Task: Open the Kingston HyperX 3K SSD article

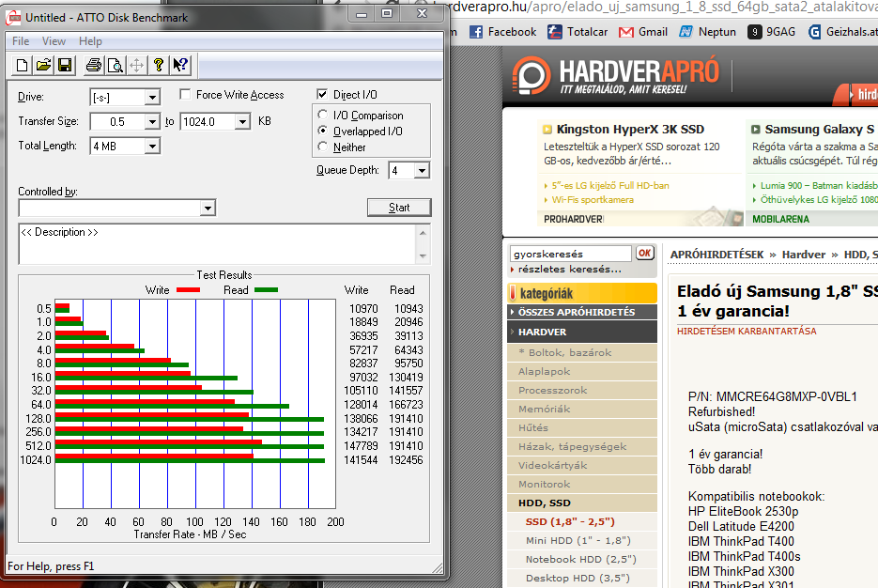Action: (630, 130)
